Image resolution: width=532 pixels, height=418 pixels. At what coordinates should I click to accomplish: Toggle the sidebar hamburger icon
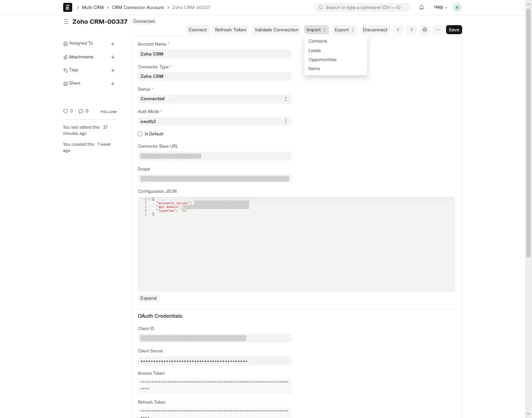pos(66,21)
